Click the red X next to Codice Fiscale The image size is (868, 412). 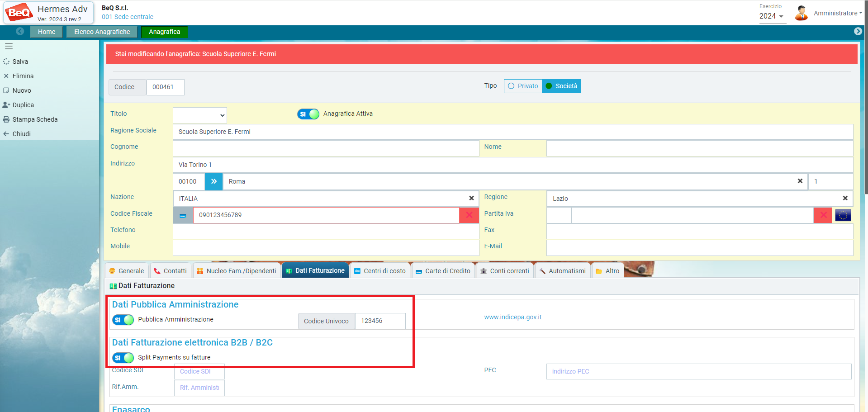point(469,215)
